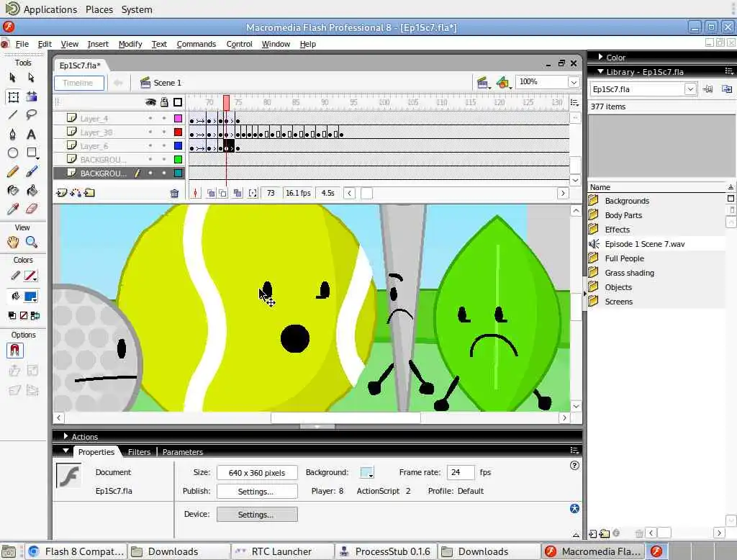Select the Gradient Transform tool
Viewport: 737px width, 560px height.
coord(32,97)
